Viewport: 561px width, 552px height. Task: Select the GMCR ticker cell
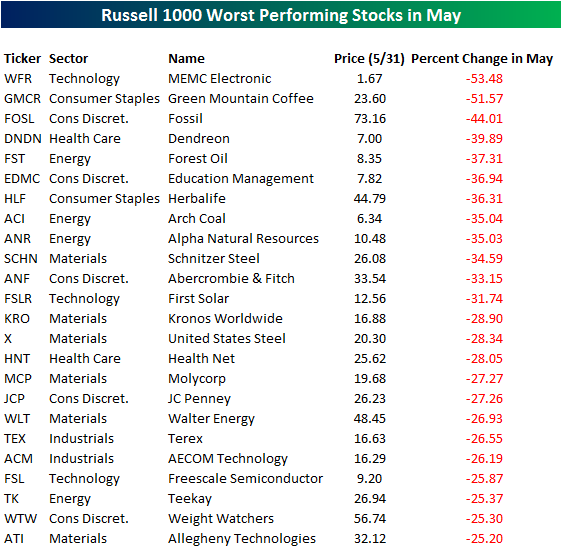click(22, 99)
